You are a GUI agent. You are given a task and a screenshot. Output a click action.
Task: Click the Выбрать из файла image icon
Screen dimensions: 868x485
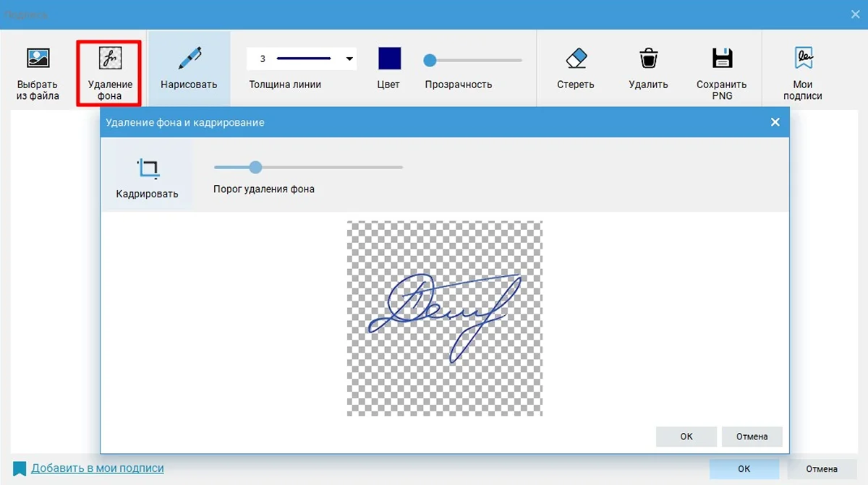pos(38,59)
